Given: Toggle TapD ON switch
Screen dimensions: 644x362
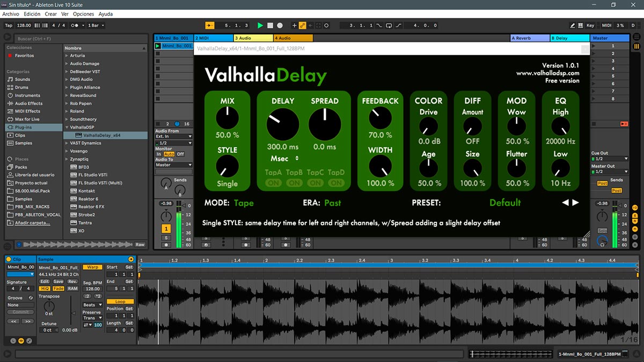Looking at the screenshot, I should 336,183.
